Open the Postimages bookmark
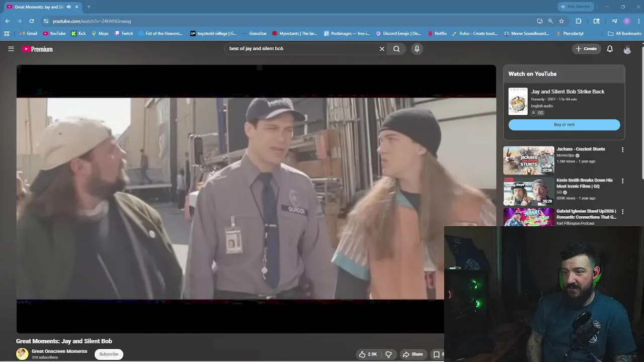This screenshot has width=644, height=362. 347,34
